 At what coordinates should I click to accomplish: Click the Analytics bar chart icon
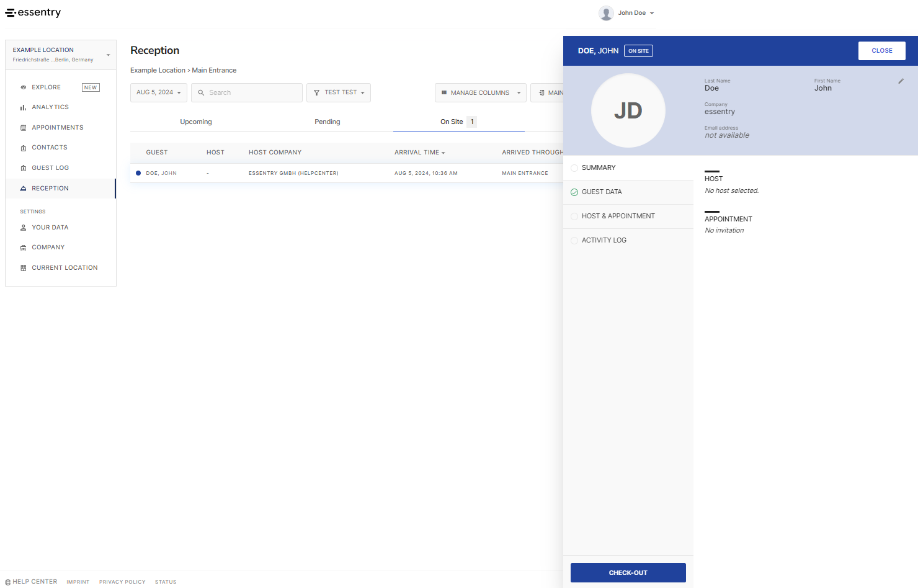point(24,107)
